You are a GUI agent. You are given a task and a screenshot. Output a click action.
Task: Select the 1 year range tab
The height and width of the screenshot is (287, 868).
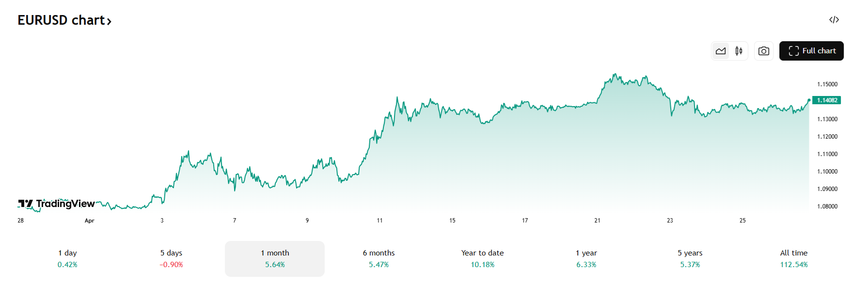(x=586, y=258)
